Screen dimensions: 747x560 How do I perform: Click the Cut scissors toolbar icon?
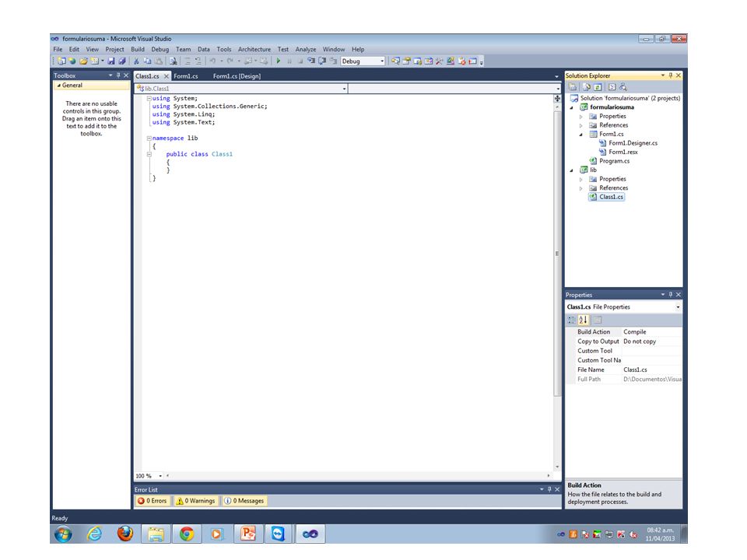click(x=136, y=61)
